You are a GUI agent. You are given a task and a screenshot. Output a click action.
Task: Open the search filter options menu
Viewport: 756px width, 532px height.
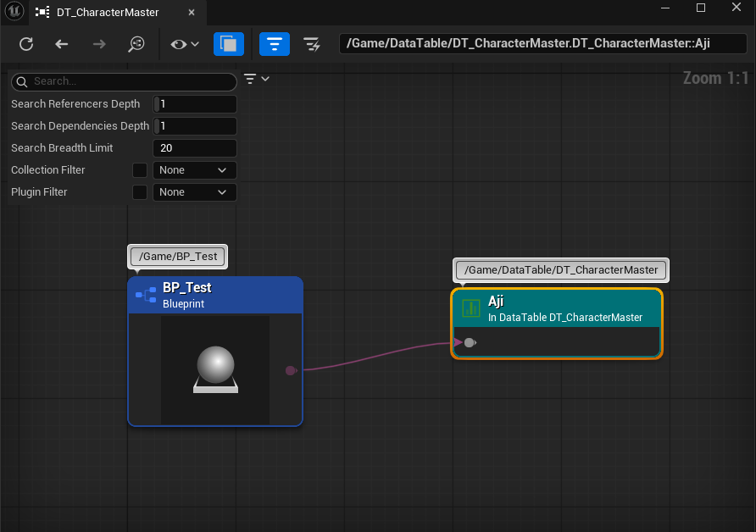click(x=256, y=79)
